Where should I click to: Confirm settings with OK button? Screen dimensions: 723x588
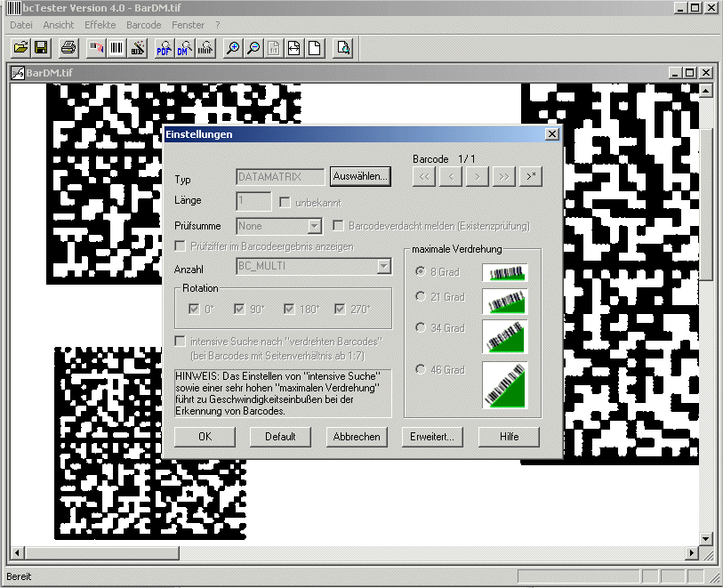[205, 436]
